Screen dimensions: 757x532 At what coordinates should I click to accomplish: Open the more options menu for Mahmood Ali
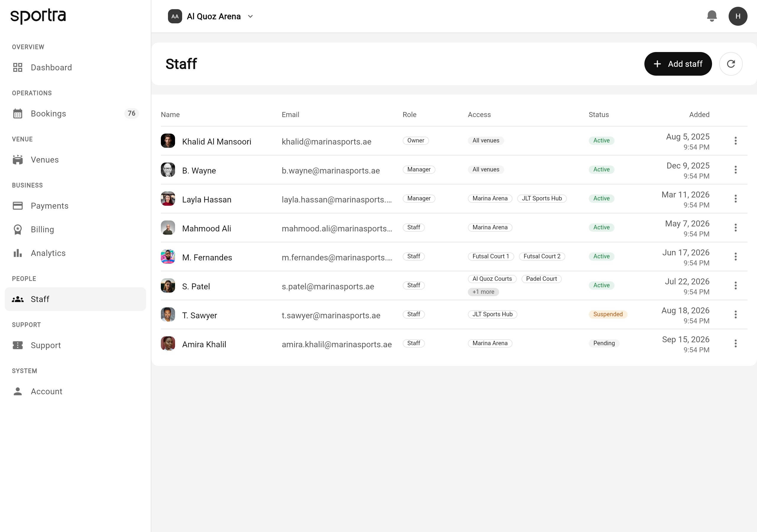tap(735, 228)
